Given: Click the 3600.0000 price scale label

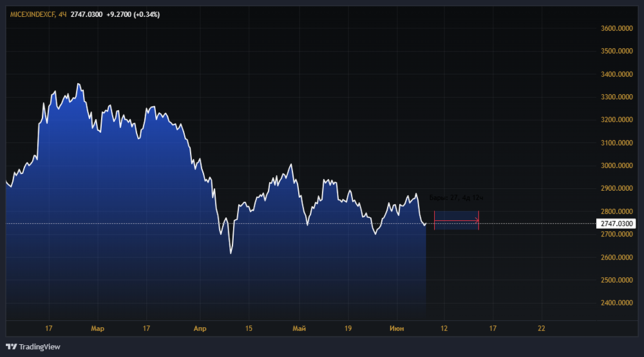Looking at the screenshot, I should click(x=615, y=28).
